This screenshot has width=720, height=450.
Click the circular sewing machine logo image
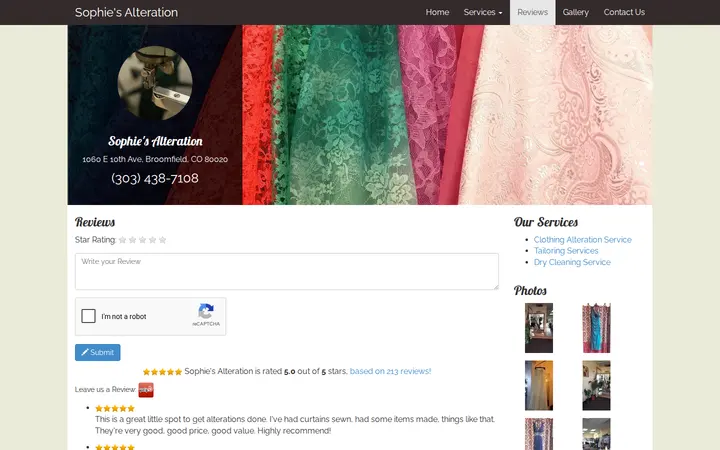[155, 83]
